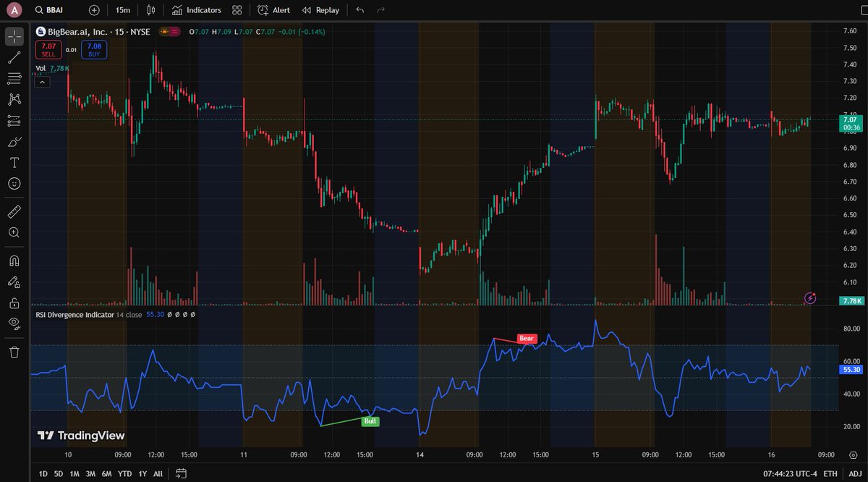Image resolution: width=868 pixels, height=482 pixels.
Task: Set range to 3M
Action: point(90,473)
